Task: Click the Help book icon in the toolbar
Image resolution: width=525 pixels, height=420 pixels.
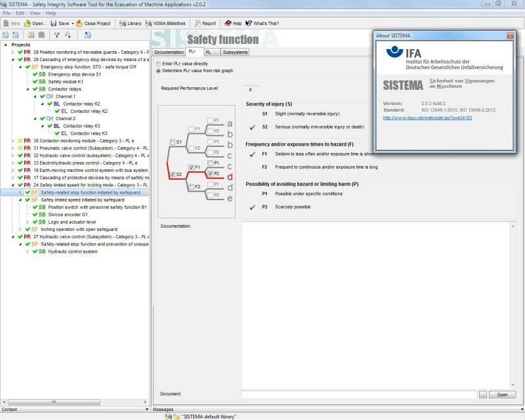Action: 228,23
